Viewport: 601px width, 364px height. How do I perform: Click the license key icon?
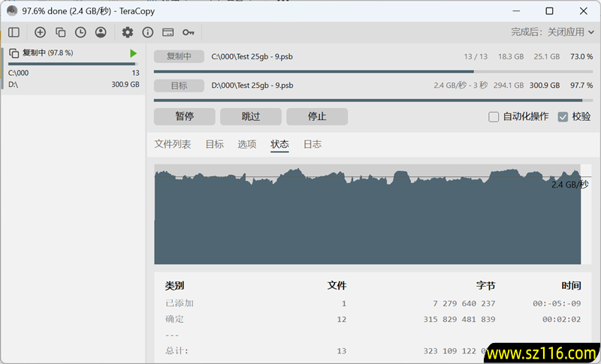click(189, 32)
